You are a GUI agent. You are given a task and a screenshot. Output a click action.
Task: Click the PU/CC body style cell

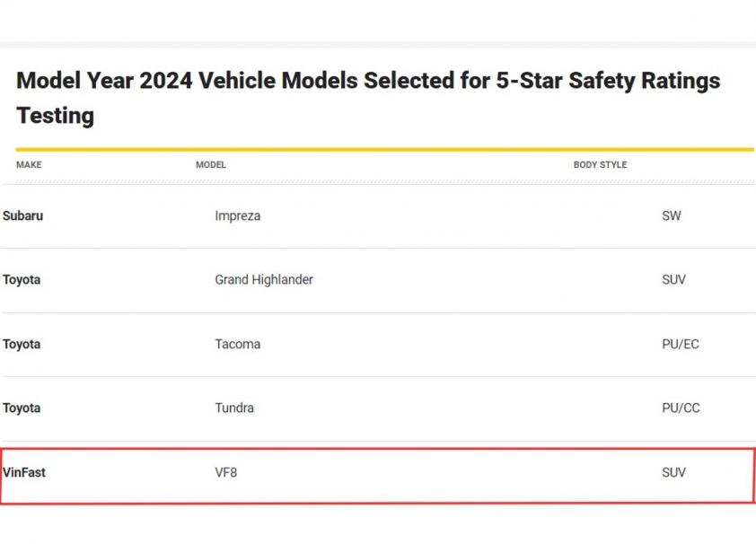pos(681,408)
